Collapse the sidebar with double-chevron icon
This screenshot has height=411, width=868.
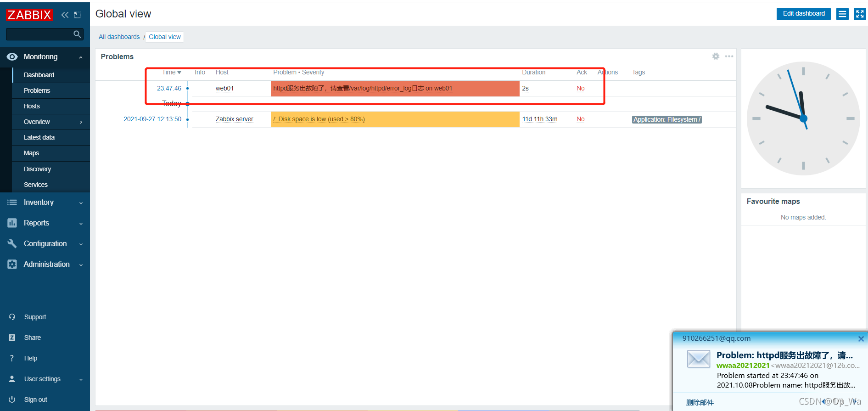(x=65, y=15)
